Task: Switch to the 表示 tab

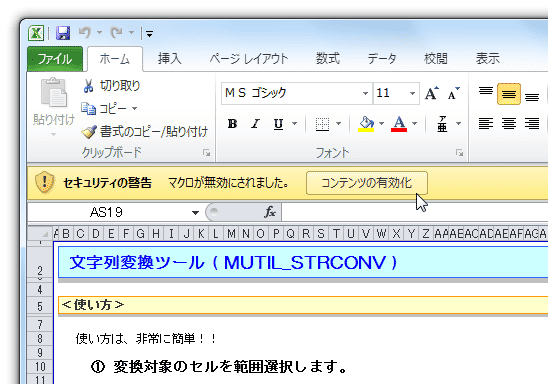Action: 488,59
